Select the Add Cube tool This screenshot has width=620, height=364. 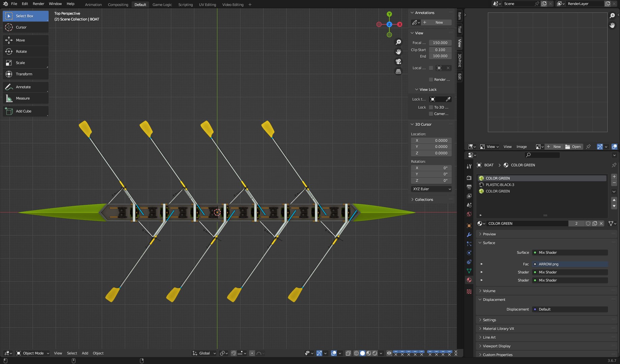[26, 111]
